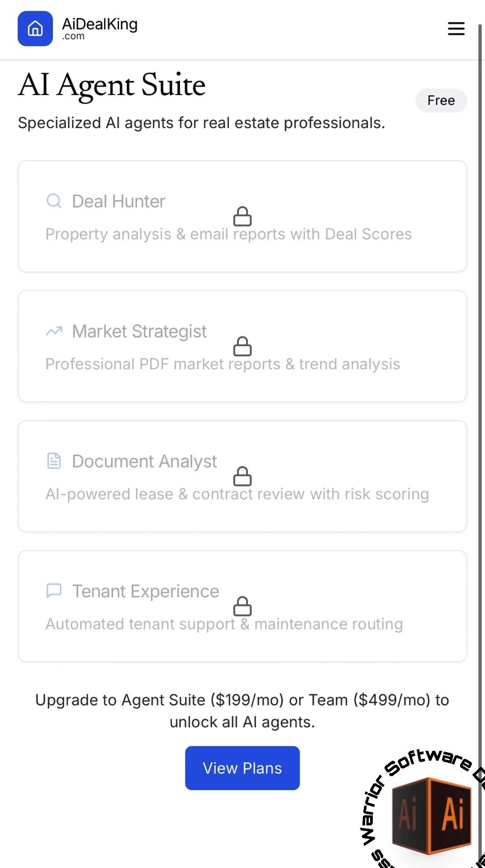
Task: Select the Tenant Experience agent title
Action: click(x=146, y=591)
